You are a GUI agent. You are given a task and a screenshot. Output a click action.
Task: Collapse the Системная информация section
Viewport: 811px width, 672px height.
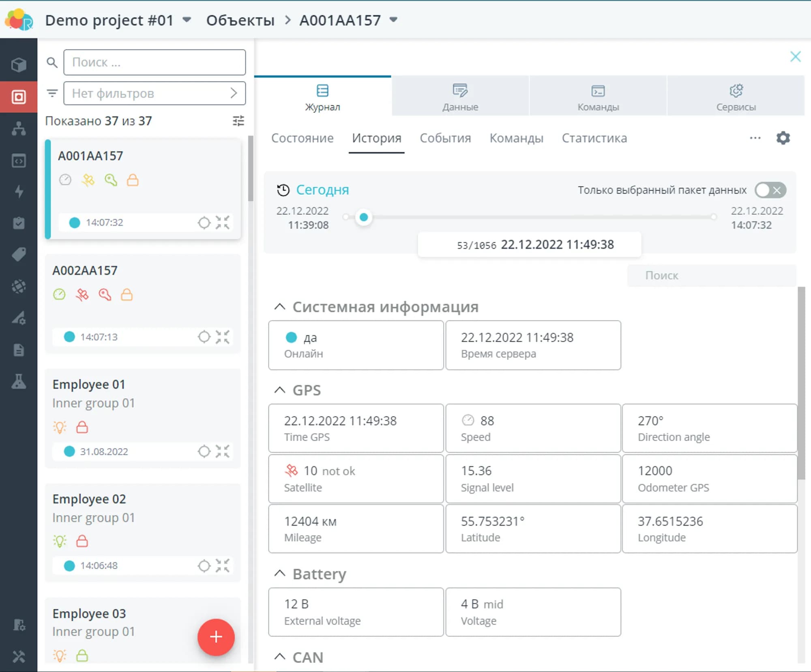click(x=280, y=307)
